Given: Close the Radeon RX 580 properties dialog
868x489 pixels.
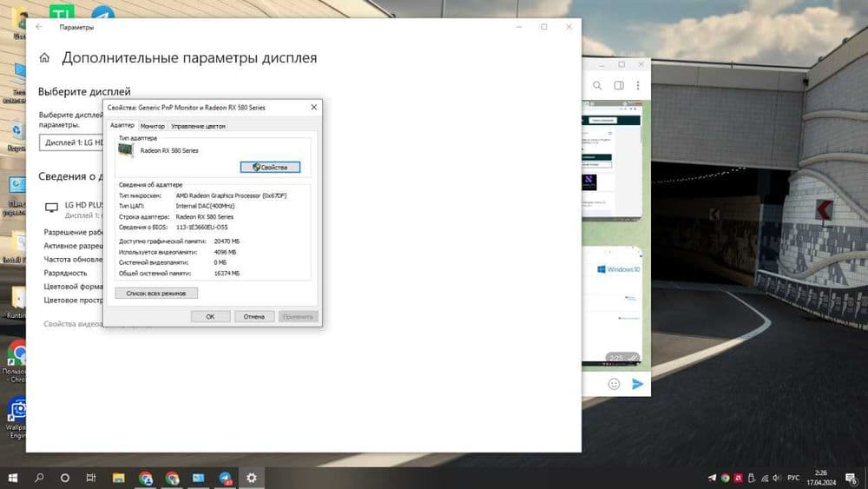Looking at the screenshot, I should (x=314, y=108).
